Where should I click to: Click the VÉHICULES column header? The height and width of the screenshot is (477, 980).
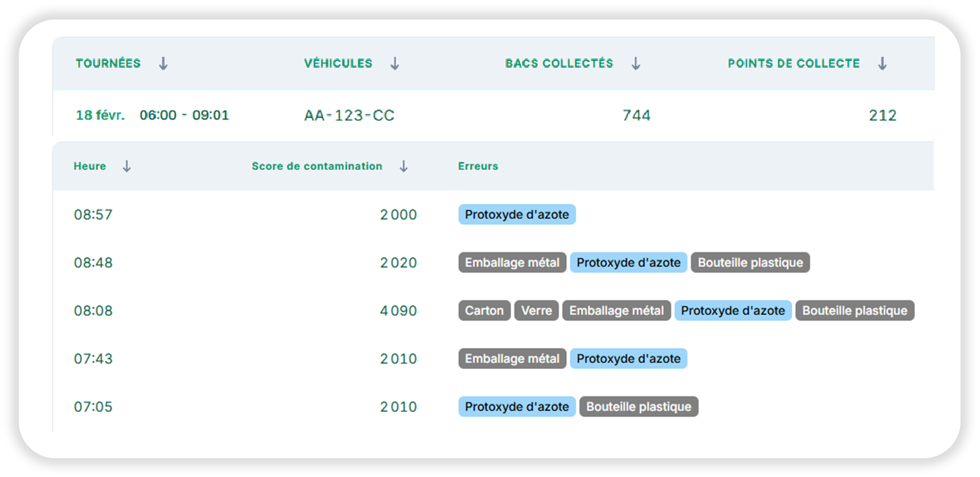tap(338, 64)
